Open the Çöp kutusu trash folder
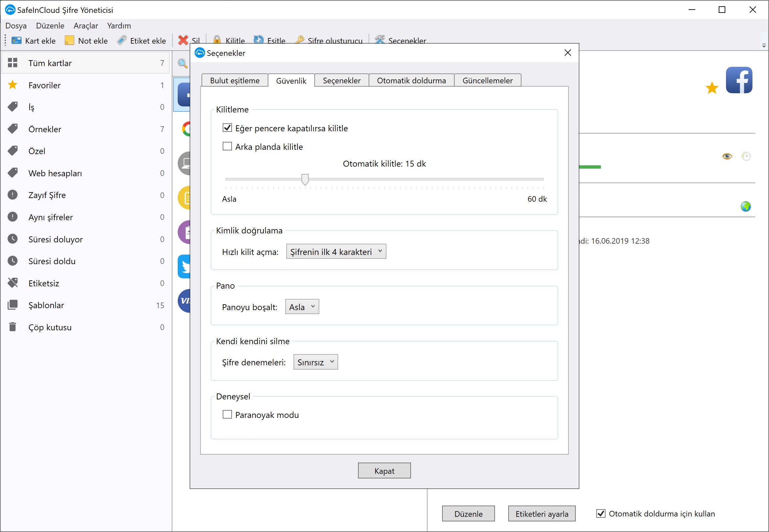This screenshot has width=769, height=532. (50, 327)
